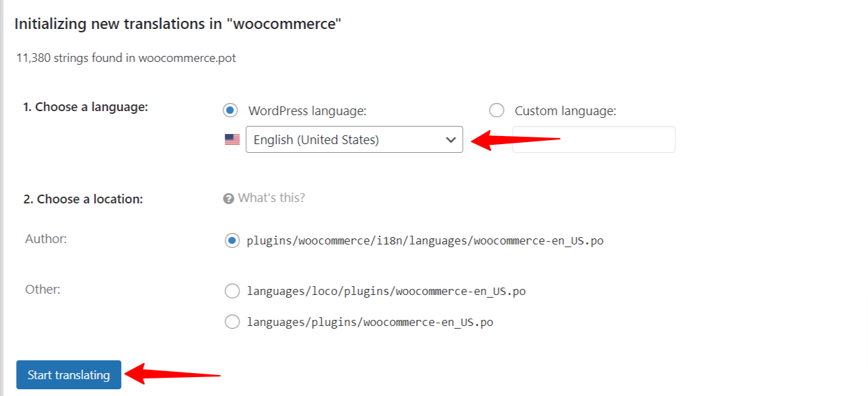
Task: Click the plugins/woocommerce/i18n/languages path label
Action: [425, 240]
